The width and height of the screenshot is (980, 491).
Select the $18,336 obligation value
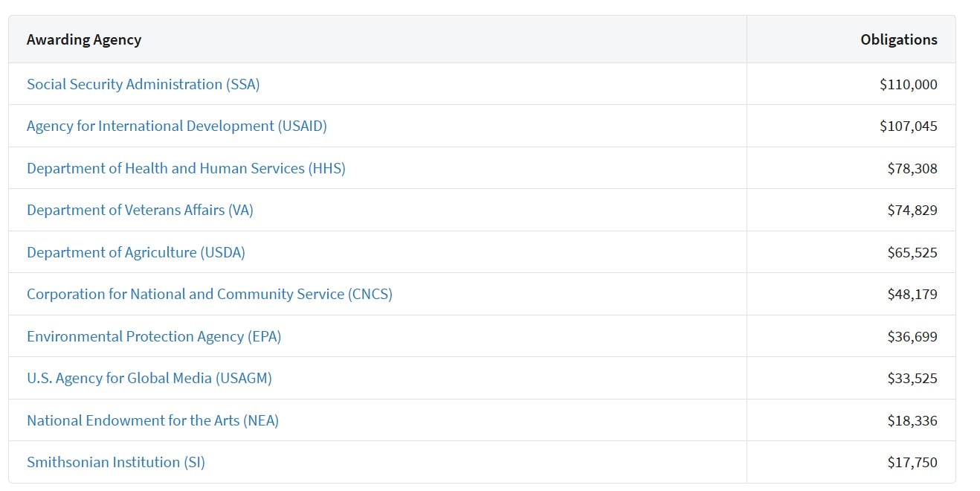(912, 420)
